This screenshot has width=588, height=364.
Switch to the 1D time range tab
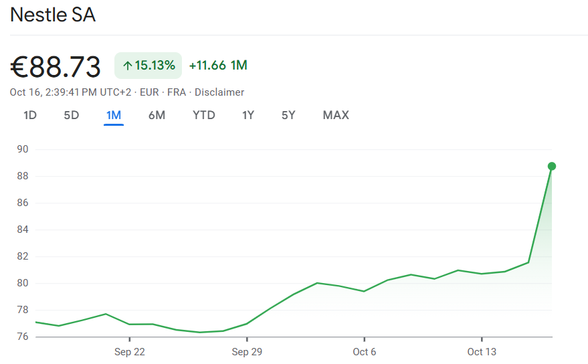click(x=30, y=115)
